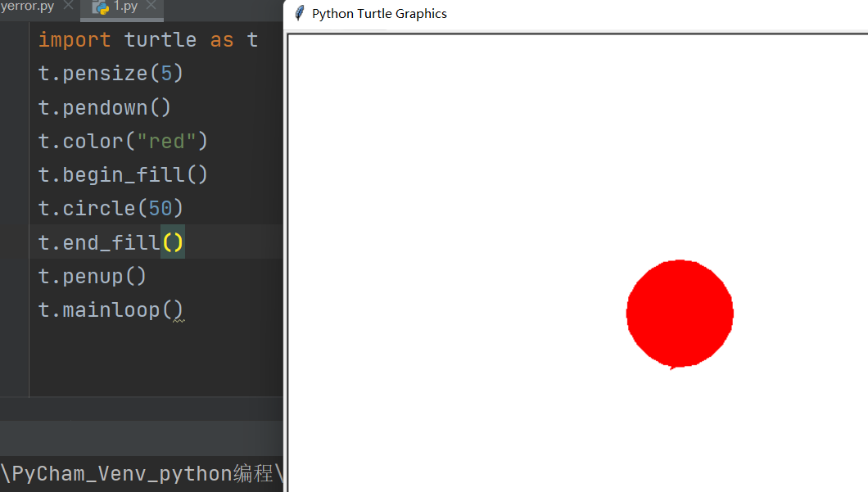Image resolution: width=868 pixels, height=492 pixels.
Task: Click the Tkinter feather icon in the turtle window
Action: 298,13
